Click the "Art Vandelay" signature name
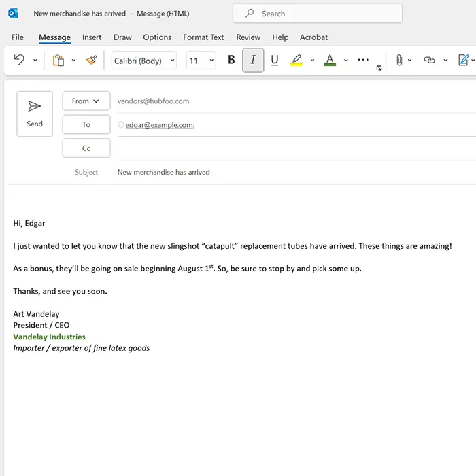The image size is (476, 476). tap(36, 314)
